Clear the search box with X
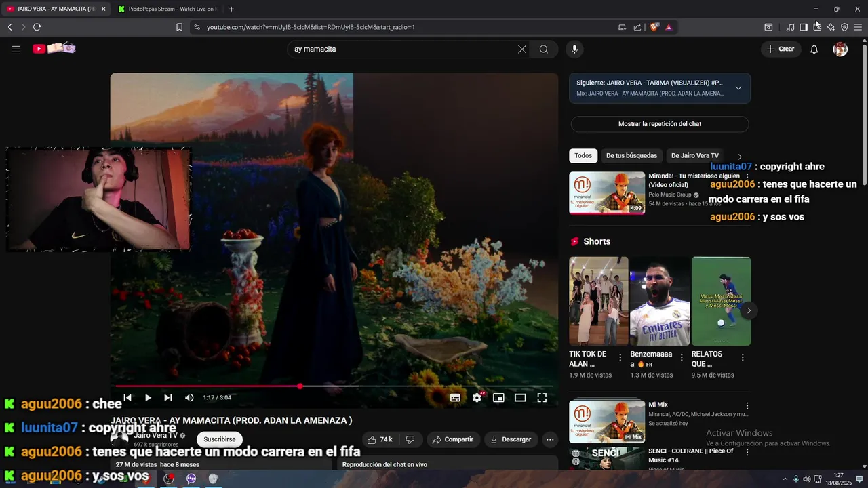 pos(522,49)
